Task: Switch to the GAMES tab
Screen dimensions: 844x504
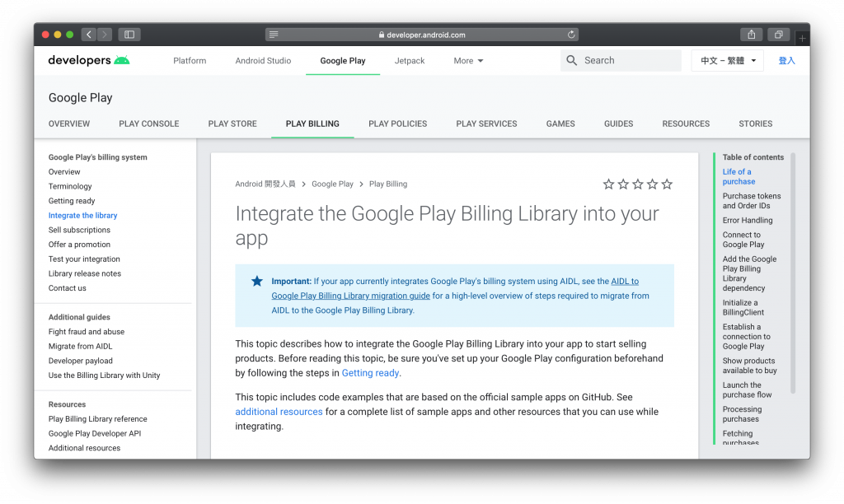Action: (560, 124)
